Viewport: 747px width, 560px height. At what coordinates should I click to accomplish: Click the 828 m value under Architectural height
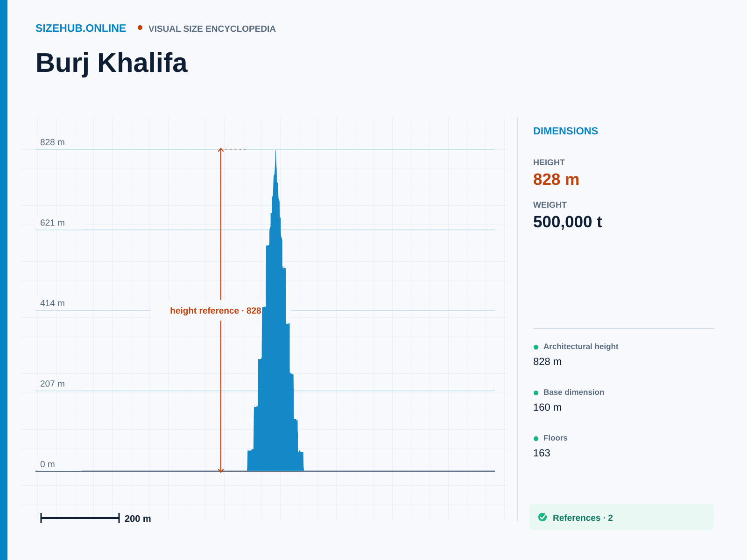pyautogui.click(x=547, y=362)
